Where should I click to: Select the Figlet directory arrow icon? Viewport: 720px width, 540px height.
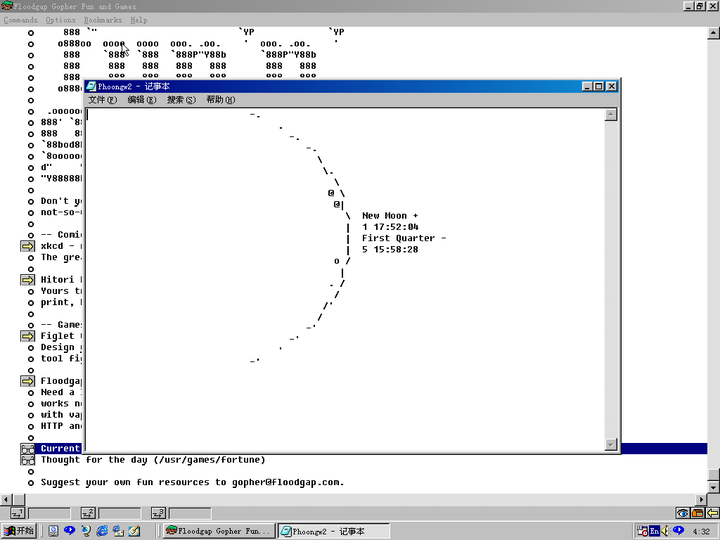[x=28, y=336]
